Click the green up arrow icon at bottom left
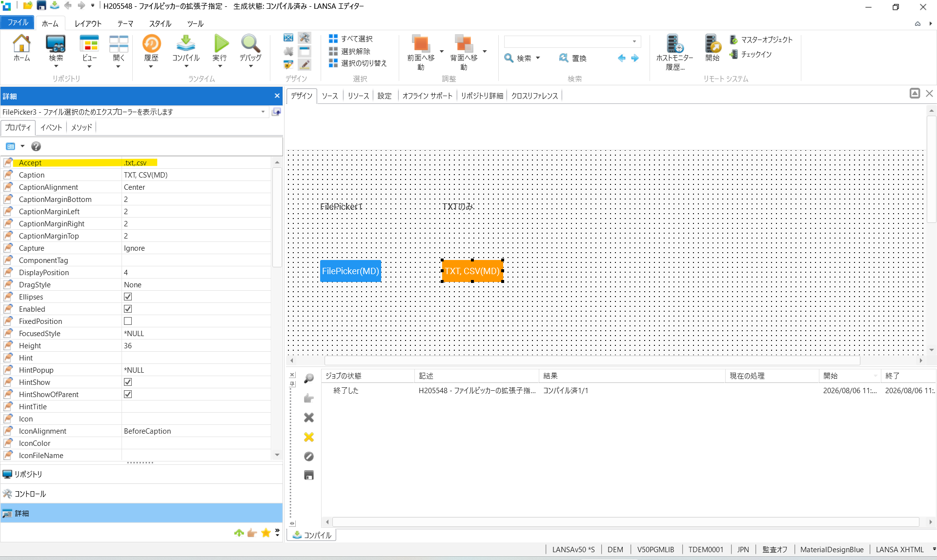This screenshot has height=560, width=937. [x=239, y=533]
